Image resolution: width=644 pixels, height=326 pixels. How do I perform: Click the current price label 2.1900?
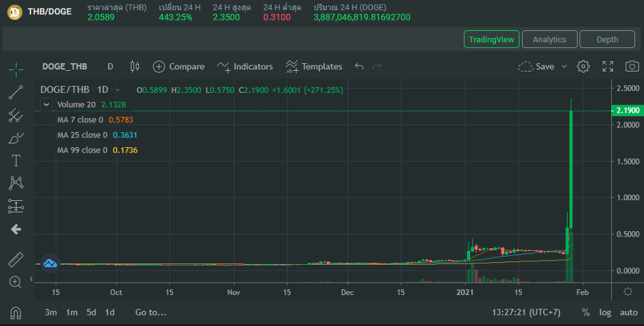click(x=625, y=111)
